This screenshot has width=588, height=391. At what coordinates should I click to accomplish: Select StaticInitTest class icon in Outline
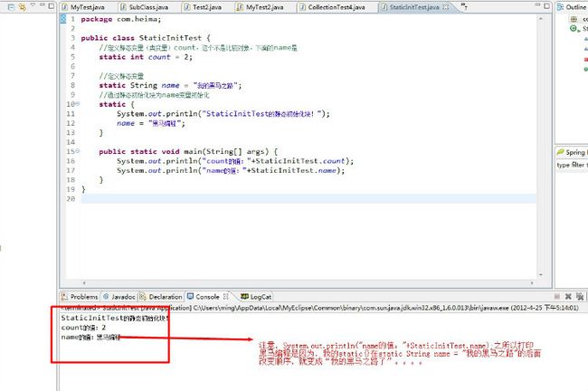[574, 29]
